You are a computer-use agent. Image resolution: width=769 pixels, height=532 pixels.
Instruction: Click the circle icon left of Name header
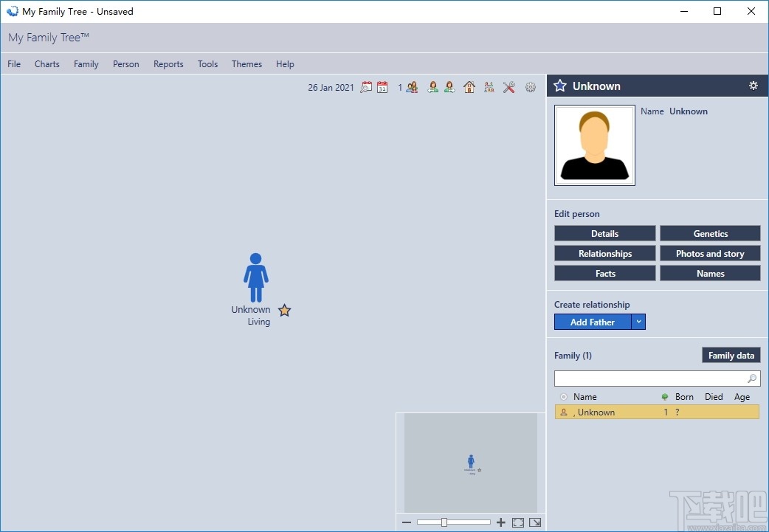coord(564,397)
